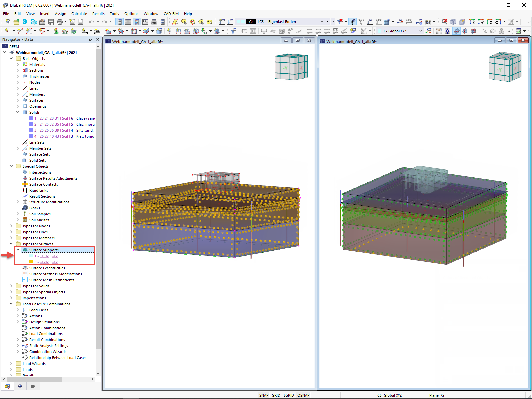Click the new node tool icon
The height and width of the screenshot is (399, 532).
click(6, 31)
